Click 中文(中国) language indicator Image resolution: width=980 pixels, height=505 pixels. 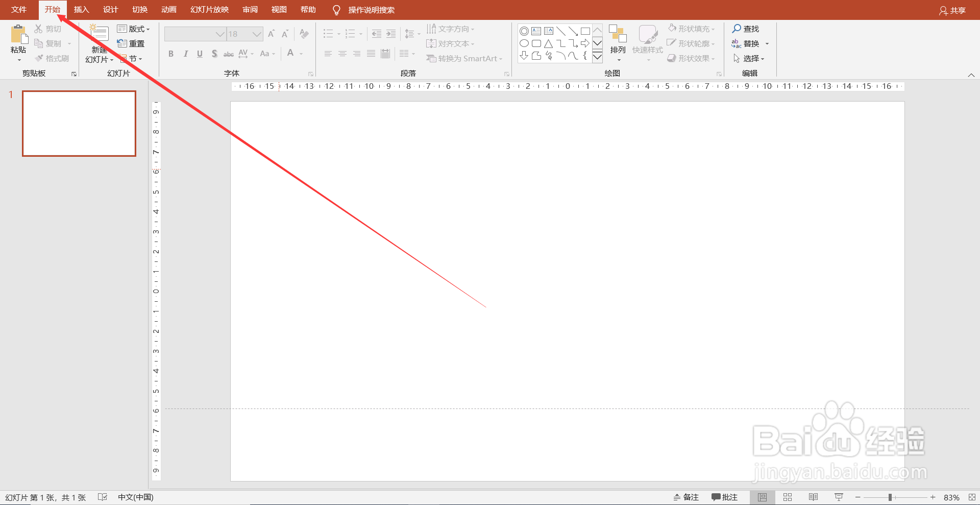click(x=136, y=497)
